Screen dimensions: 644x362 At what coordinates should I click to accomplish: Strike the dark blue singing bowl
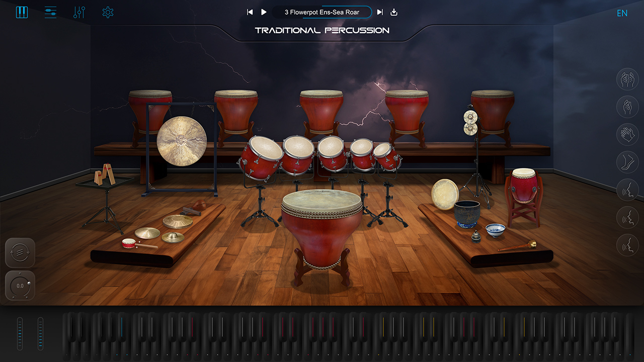pos(467,214)
